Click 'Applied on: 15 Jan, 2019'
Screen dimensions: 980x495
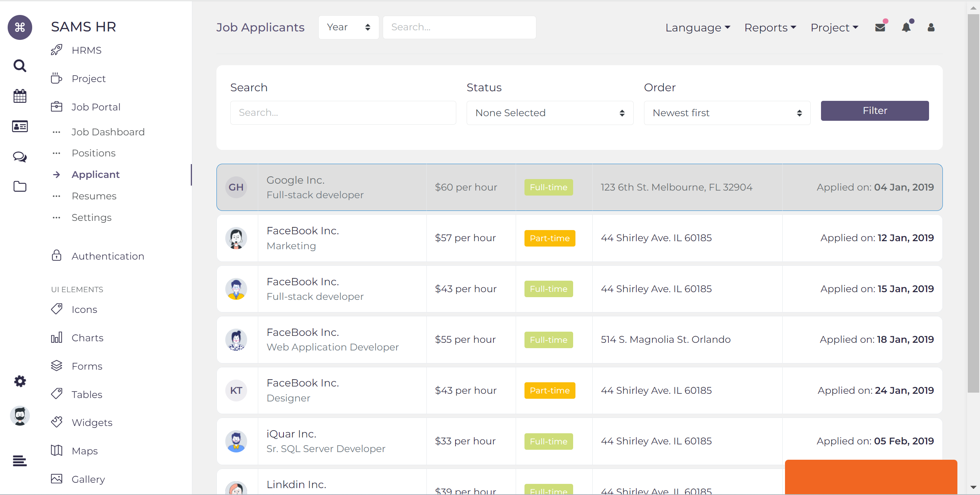pyautogui.click(x=877, y=289)
